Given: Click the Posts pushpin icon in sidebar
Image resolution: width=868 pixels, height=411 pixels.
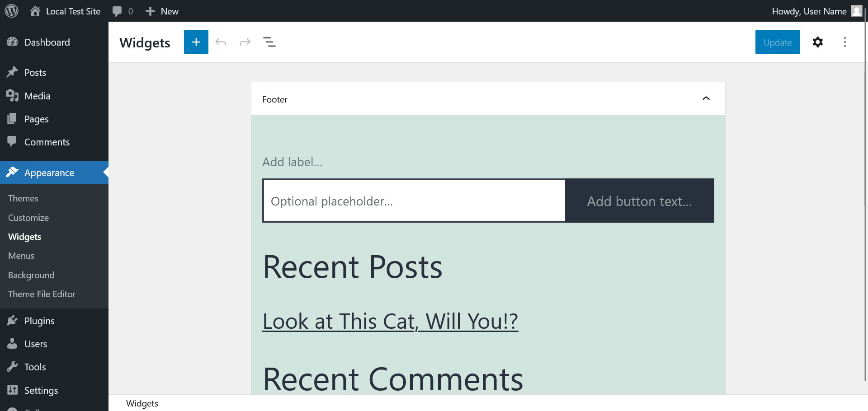Looking at the screenshot, I should point(13,72).
